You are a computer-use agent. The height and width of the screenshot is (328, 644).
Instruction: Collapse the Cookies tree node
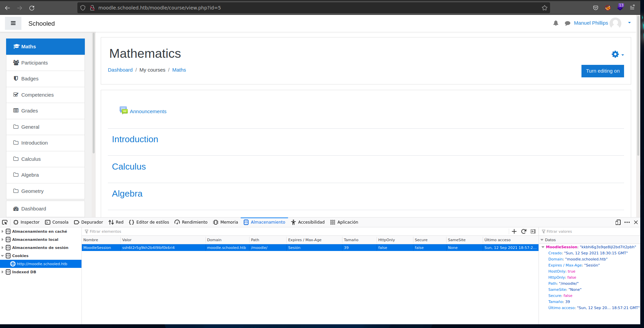[3, 256]
